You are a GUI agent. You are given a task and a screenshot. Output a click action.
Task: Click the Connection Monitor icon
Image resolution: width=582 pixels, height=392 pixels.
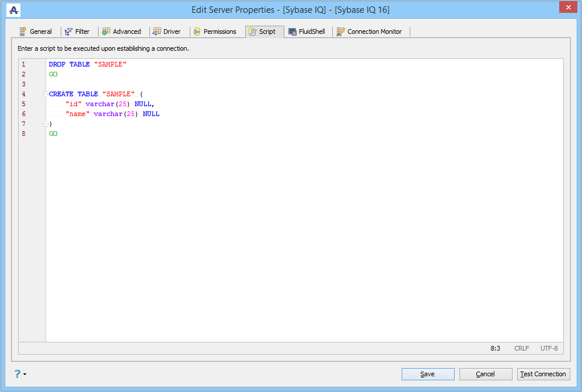pos(341,32)
